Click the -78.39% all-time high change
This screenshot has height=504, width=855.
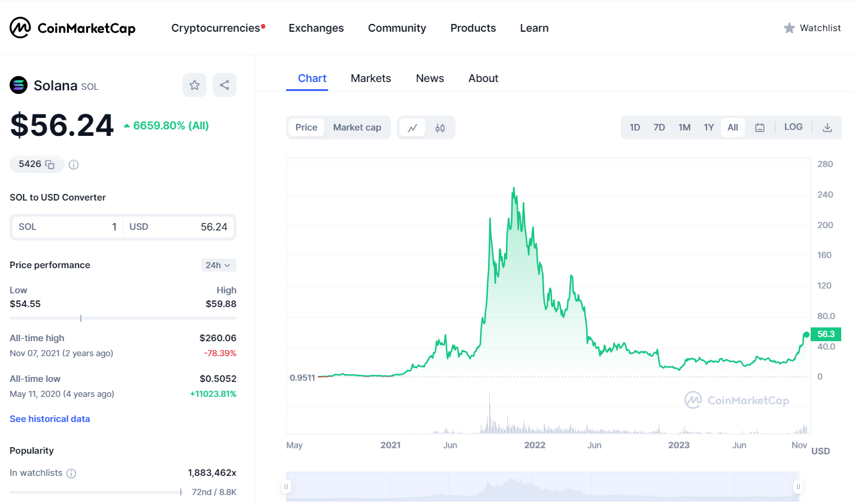220,353
